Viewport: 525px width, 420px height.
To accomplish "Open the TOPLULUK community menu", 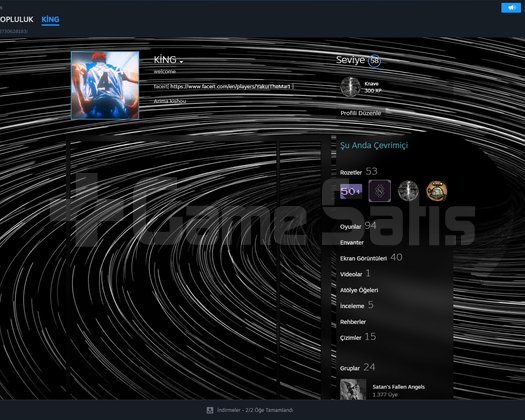I will 17,19.
